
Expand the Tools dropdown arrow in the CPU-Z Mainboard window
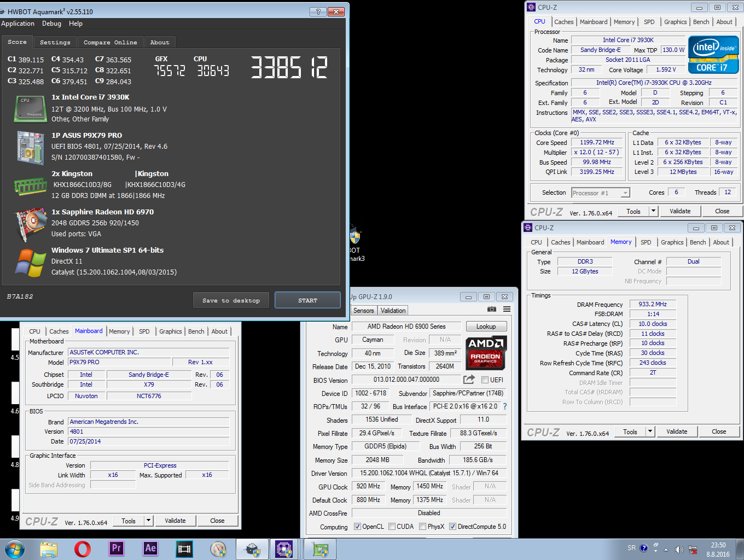point(148,521)
